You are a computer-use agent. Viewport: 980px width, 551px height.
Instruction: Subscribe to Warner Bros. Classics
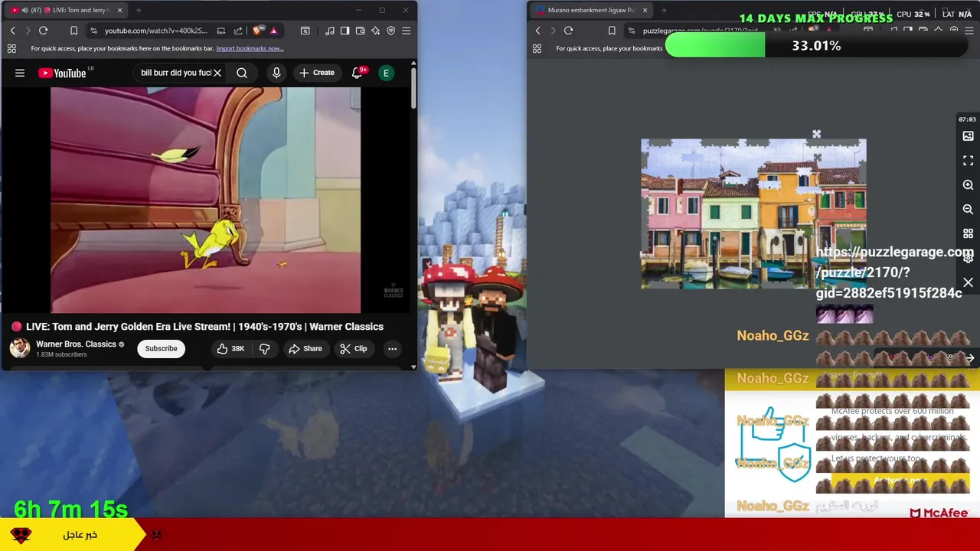pos(162,349)
